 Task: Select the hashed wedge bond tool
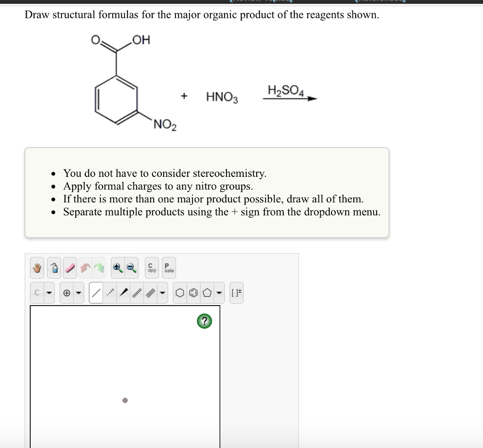(110, 291)
